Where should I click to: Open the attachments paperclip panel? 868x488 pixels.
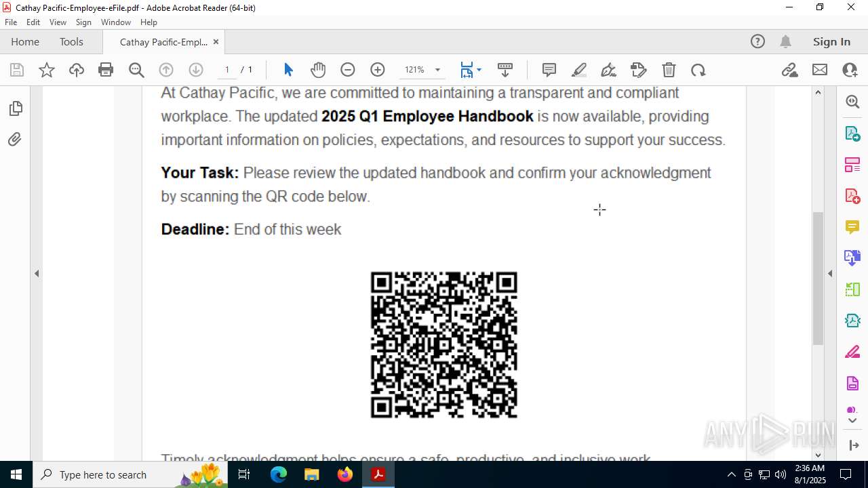(15, 140)
